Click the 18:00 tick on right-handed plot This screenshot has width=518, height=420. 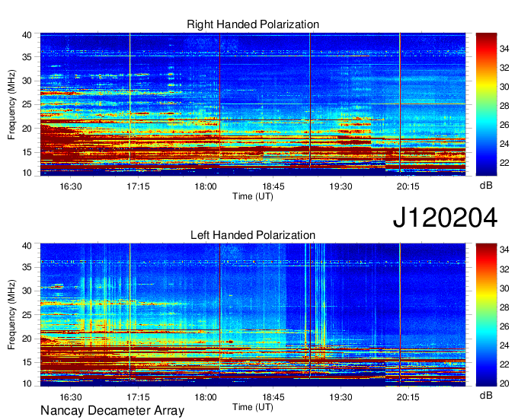[x=206, y=186]
